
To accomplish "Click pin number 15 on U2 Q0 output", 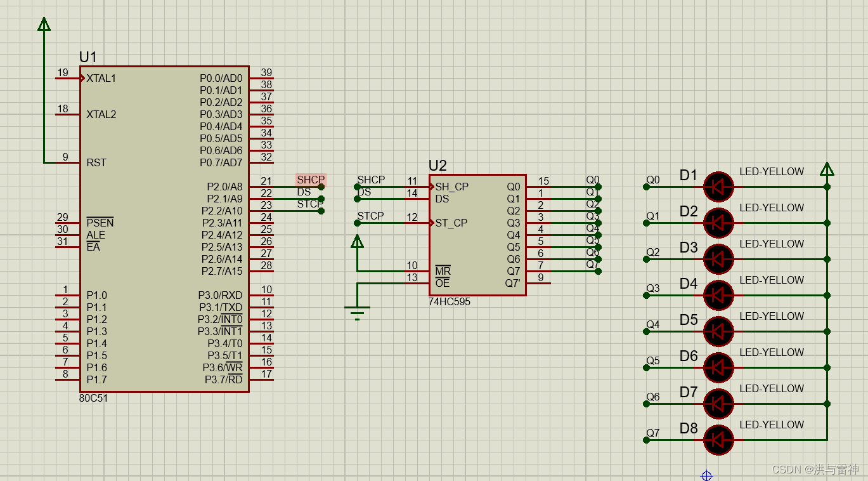I will click(543, 182).
